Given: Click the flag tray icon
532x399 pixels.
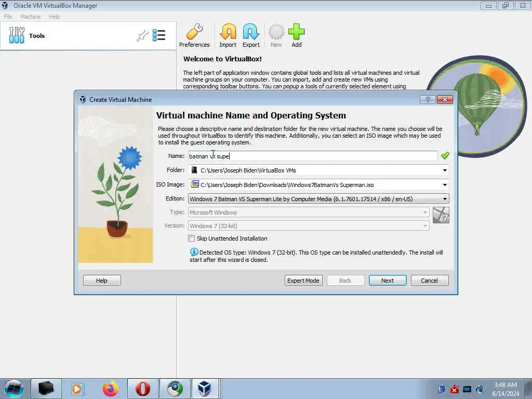Looking at the screenshot, I should (x=442, y=389).
